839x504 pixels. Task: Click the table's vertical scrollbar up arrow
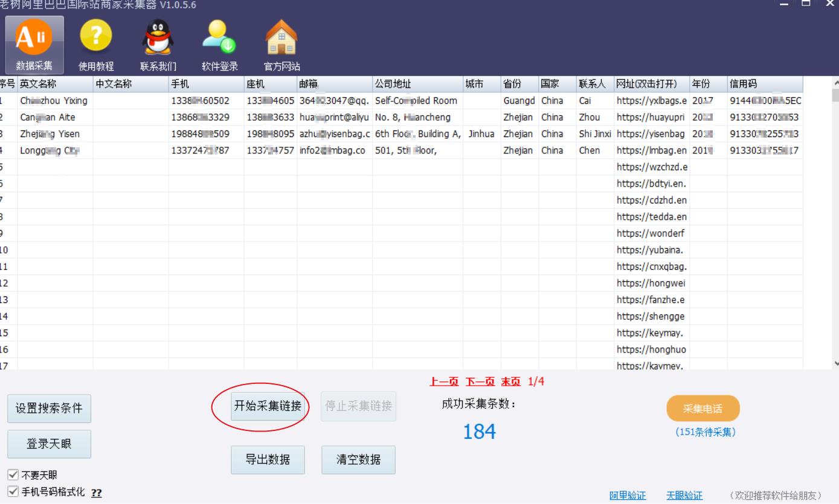click(x=835, y=83)
